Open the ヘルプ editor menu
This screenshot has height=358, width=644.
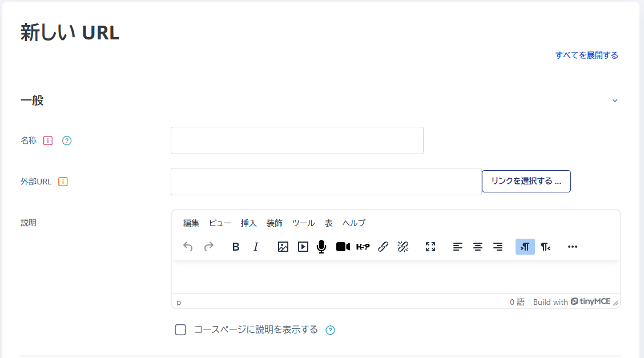pos(354,223)
